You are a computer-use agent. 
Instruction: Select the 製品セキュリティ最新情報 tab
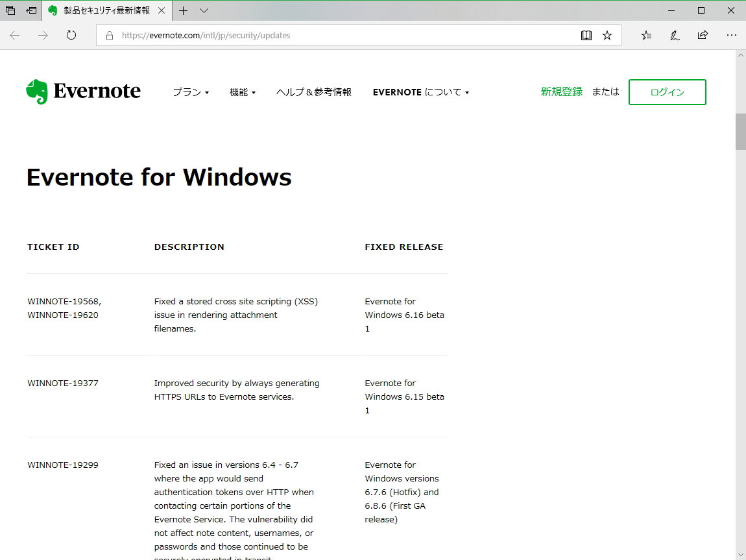tap(106, 10)
